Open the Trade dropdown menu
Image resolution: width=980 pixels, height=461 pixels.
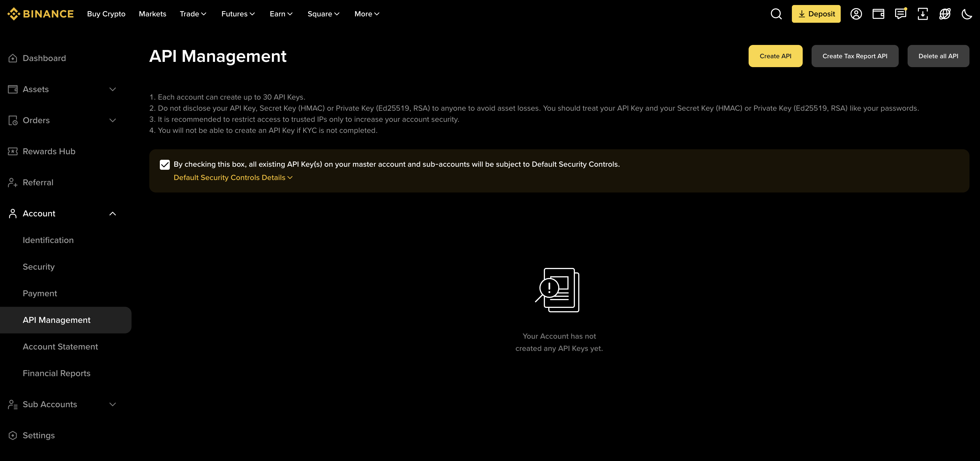[193, 14]
